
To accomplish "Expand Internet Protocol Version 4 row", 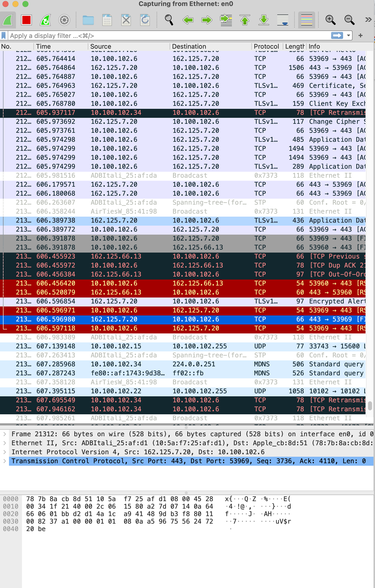I will pyautogui.click(x=4, y=452).
